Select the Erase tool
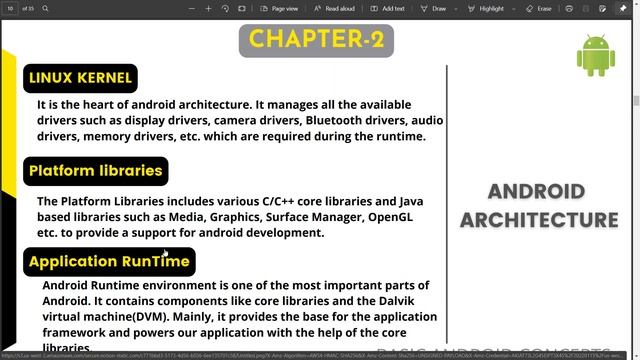Image resolution: width=640 pixels, height=360 pixels. click(539, 9)
